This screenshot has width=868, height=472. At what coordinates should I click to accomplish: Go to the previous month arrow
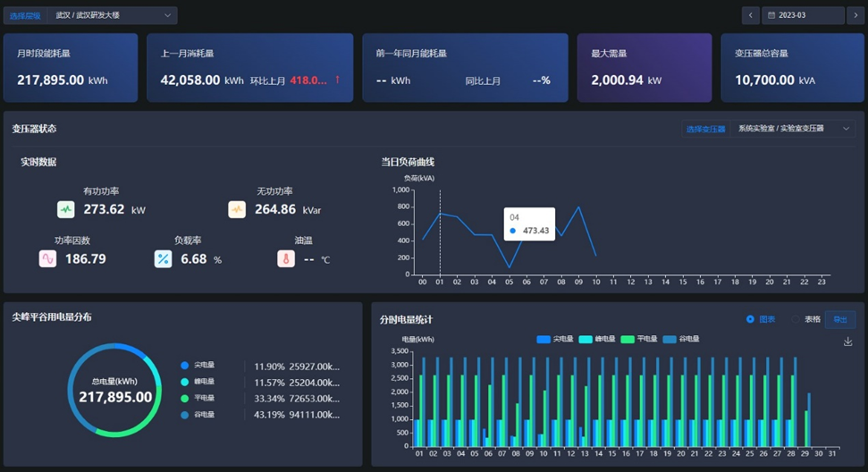coord(751,15)
